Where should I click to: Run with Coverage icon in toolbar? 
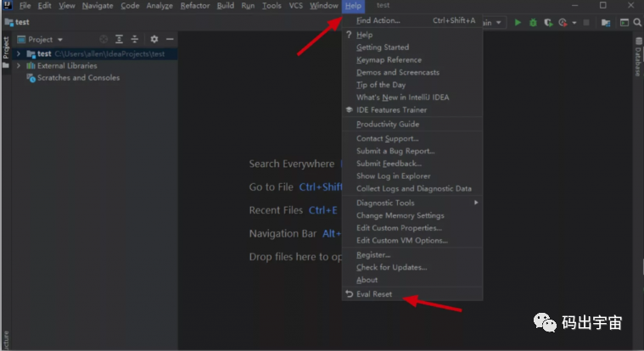pos(548,23)
